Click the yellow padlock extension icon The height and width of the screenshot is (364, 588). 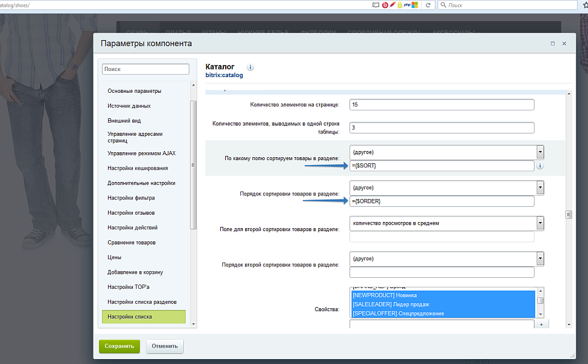coord(399,5)
